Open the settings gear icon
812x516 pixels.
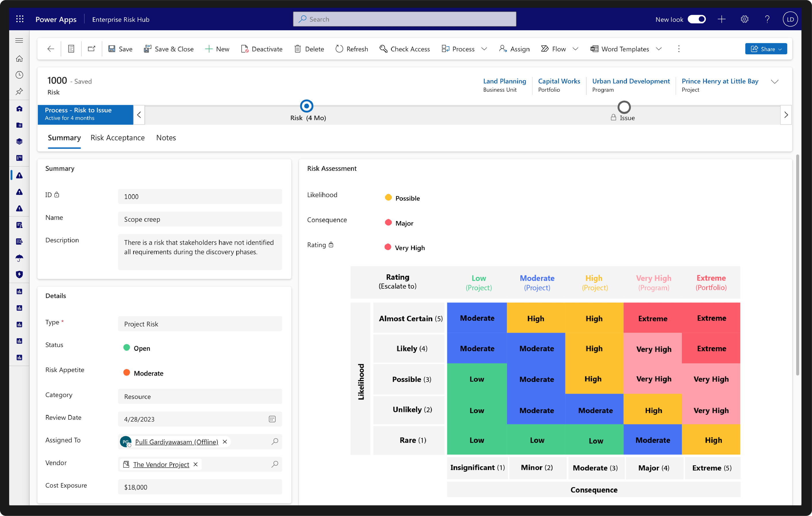744,19
